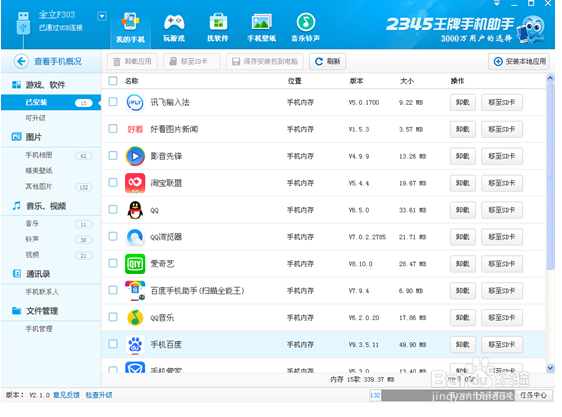Open 手机联系人 in the sidebar
Image resolution: width=562 pixels, height=417 pixels.
[x=42, y=292]
